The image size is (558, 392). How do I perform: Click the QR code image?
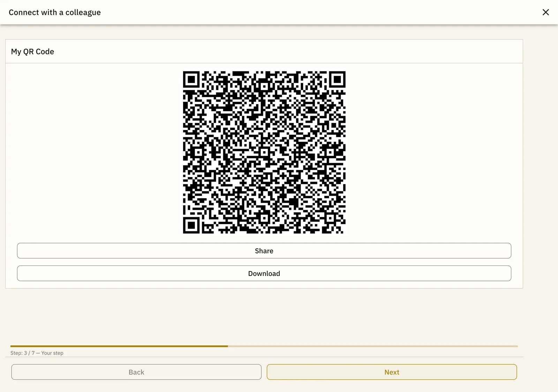point(264,152)
